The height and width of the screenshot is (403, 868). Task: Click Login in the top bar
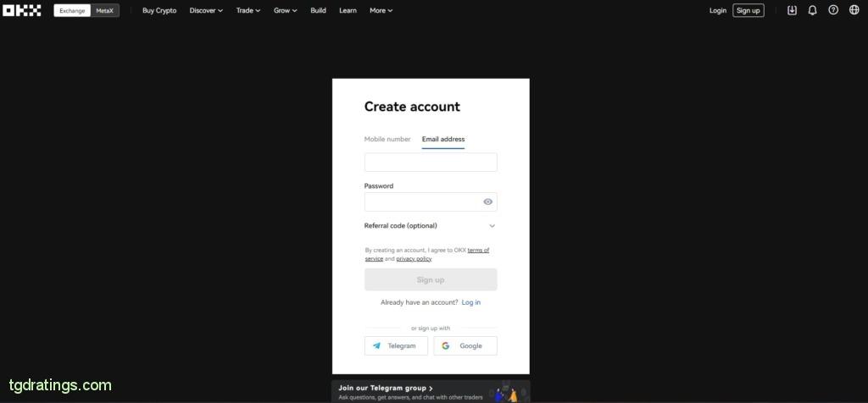(718, 10)
